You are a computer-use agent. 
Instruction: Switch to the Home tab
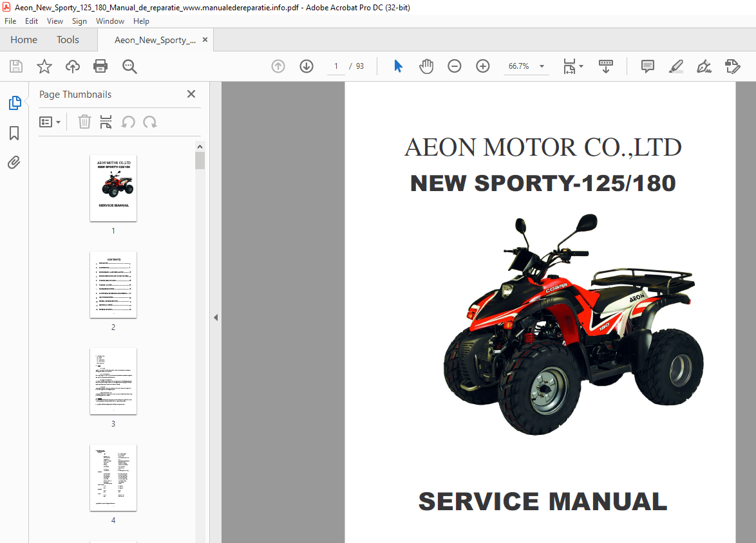click(24, 39)
